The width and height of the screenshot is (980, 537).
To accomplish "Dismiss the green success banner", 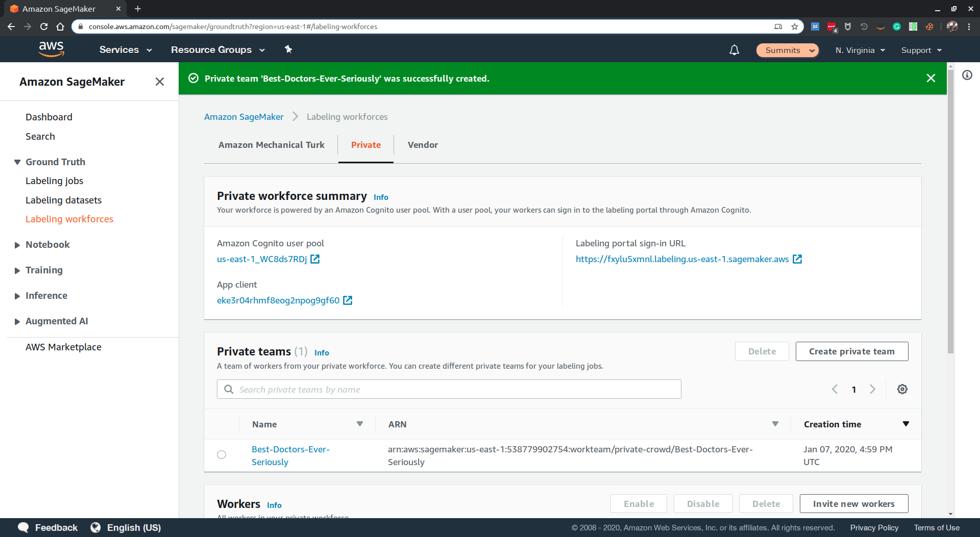I will pos(931,78).
